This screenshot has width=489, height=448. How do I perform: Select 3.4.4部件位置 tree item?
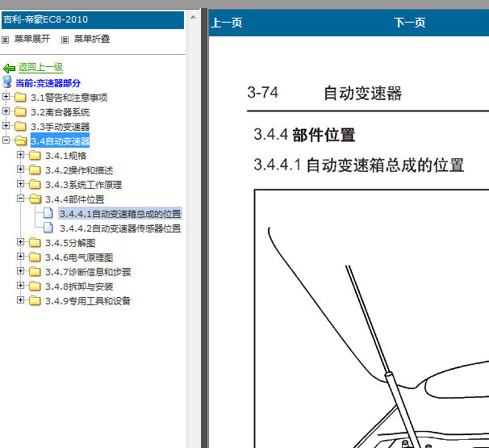(x=74, y=199)
